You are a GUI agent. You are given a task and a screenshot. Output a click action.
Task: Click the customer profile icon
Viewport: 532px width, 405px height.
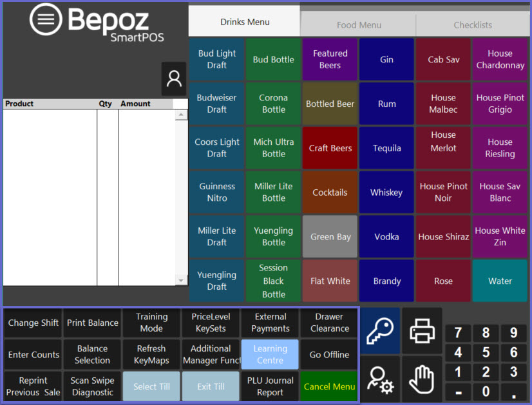[174, 79]
